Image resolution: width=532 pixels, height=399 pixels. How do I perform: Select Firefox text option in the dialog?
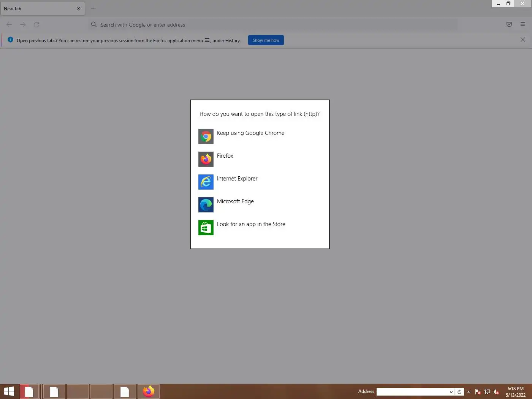(225, 156)
